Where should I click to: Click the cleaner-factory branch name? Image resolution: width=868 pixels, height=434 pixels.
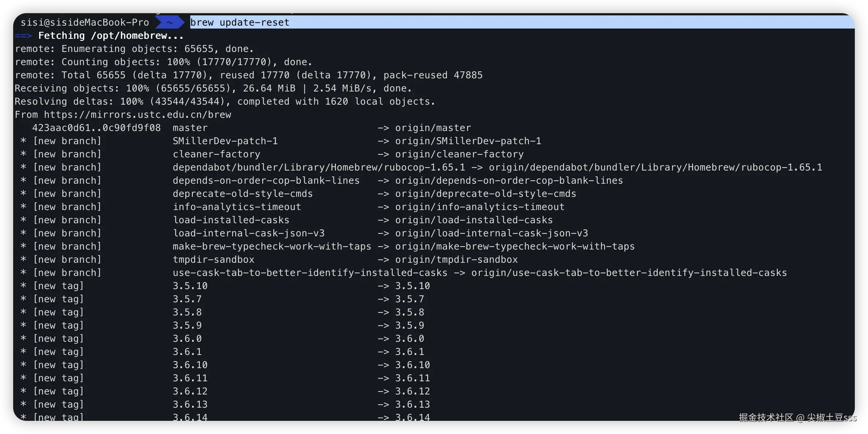[x=216, y=154]
